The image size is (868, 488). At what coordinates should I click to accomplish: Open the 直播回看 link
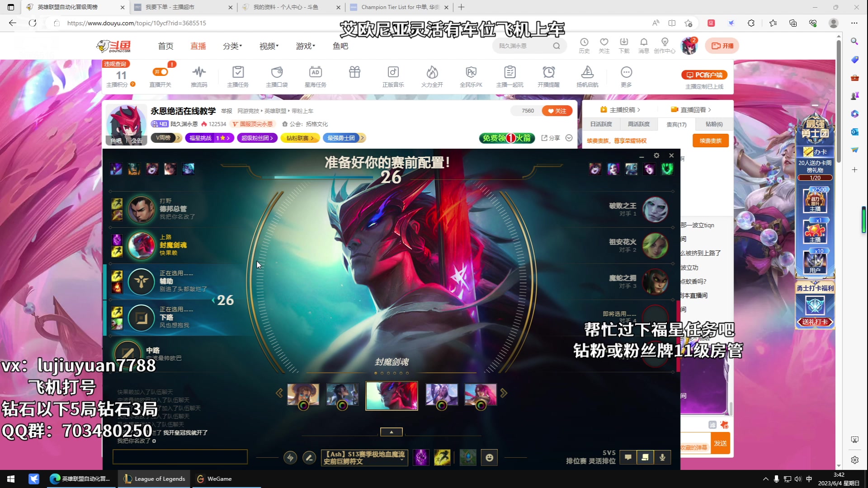(x=691, y=110)
